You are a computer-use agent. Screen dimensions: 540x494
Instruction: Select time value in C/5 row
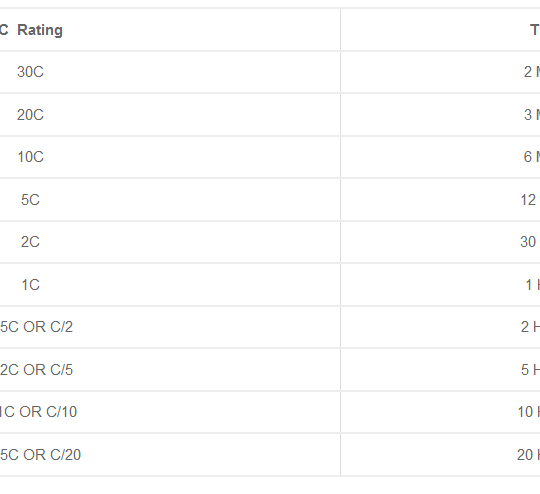point(530,370)
